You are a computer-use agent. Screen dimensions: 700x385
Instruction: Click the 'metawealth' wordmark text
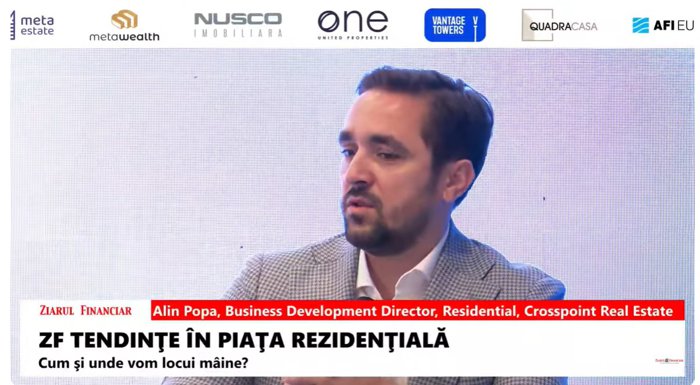click(124, 37)
